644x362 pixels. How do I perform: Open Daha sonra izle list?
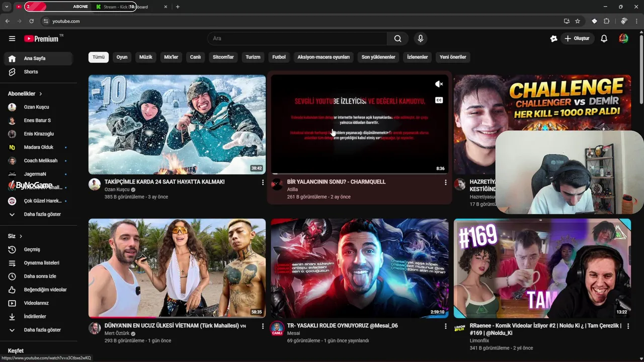(38, 276)
